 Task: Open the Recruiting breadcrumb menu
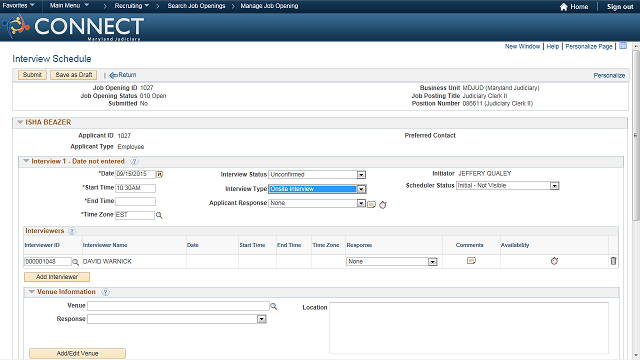[131, 6]
